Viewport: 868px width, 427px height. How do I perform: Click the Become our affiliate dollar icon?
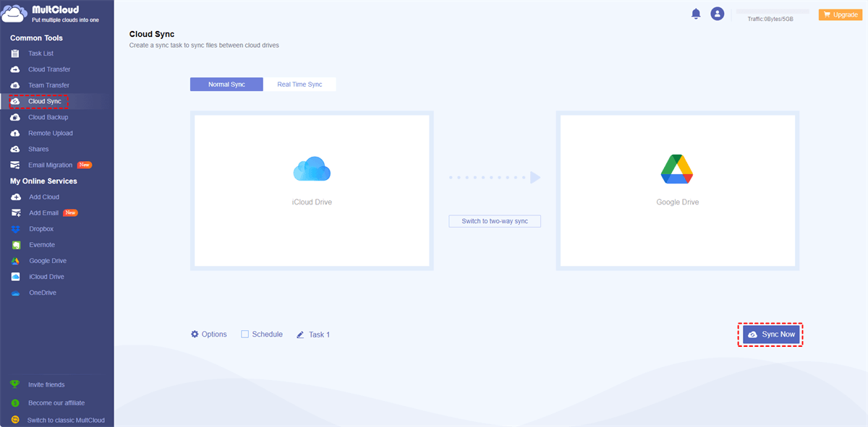[x=14, y=402]
